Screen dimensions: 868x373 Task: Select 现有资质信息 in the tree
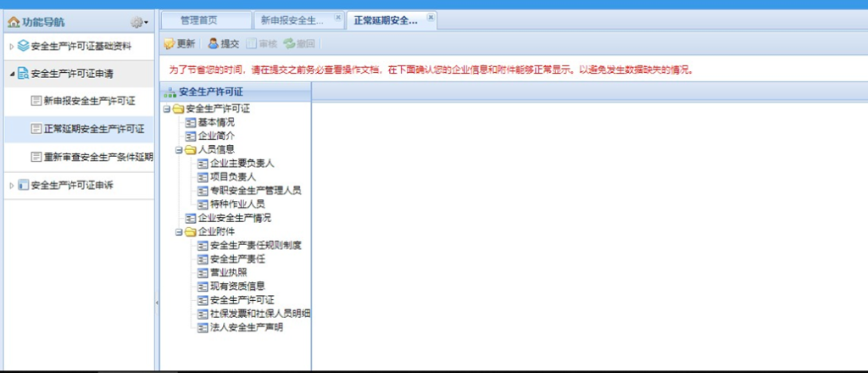pos(237,287)
